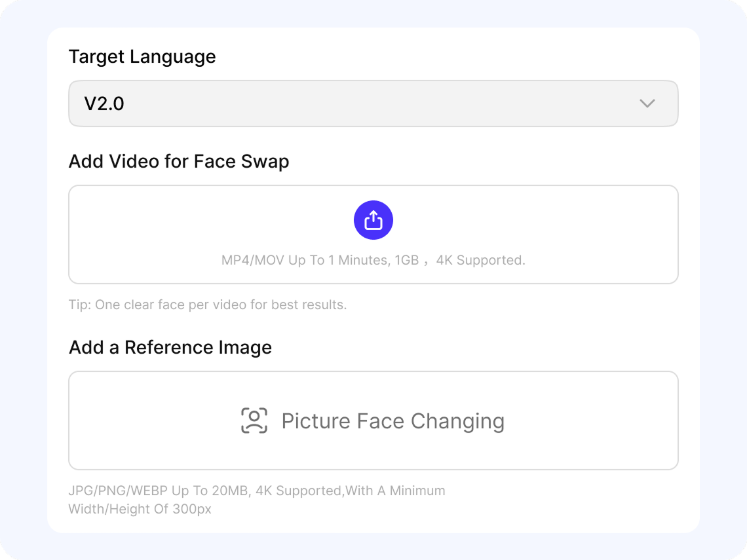Click the Target Language heading
The image size is (747, 560).
click(143, 57)
